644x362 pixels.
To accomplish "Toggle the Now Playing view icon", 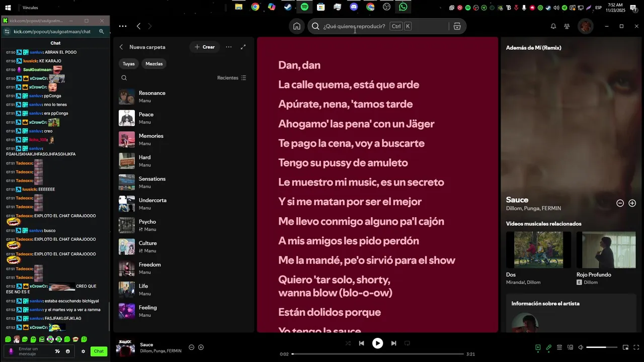I will tap(538, 347).
